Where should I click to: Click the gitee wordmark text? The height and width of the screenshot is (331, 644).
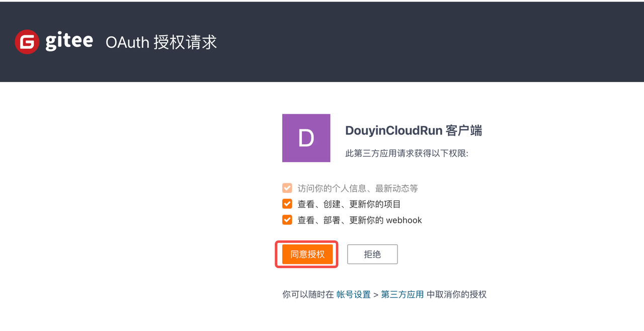69,41
